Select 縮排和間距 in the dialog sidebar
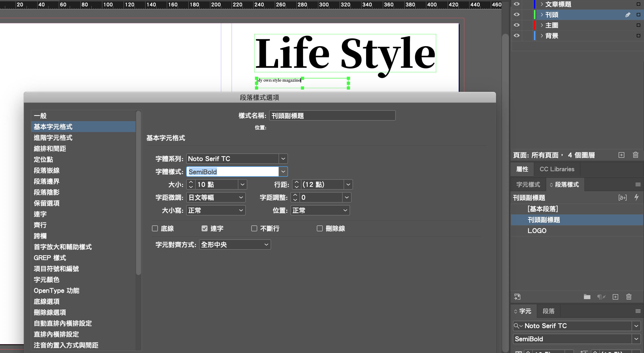Viewport: 644px width, 353px height. [x=50, y=148]
